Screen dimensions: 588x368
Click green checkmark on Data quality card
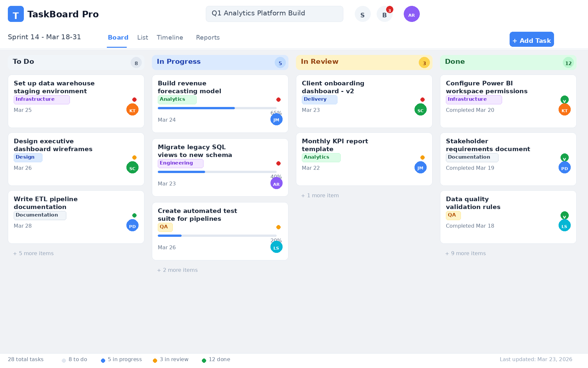[564, 216]
